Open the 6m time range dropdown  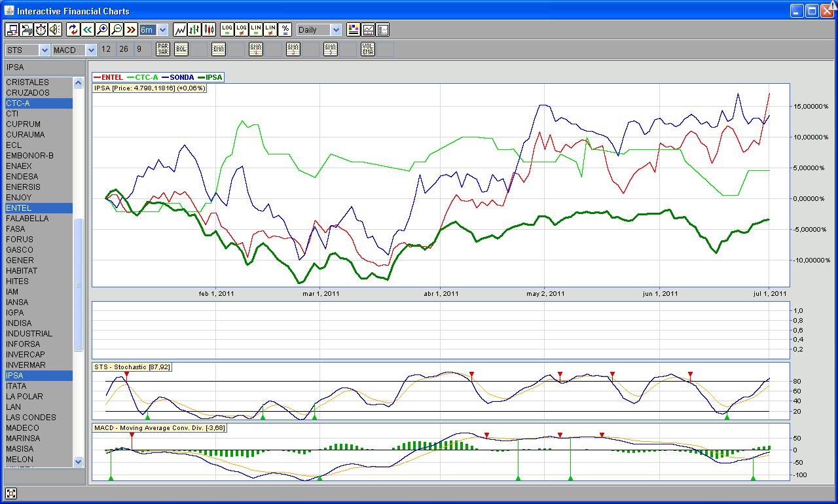point(162,30)
